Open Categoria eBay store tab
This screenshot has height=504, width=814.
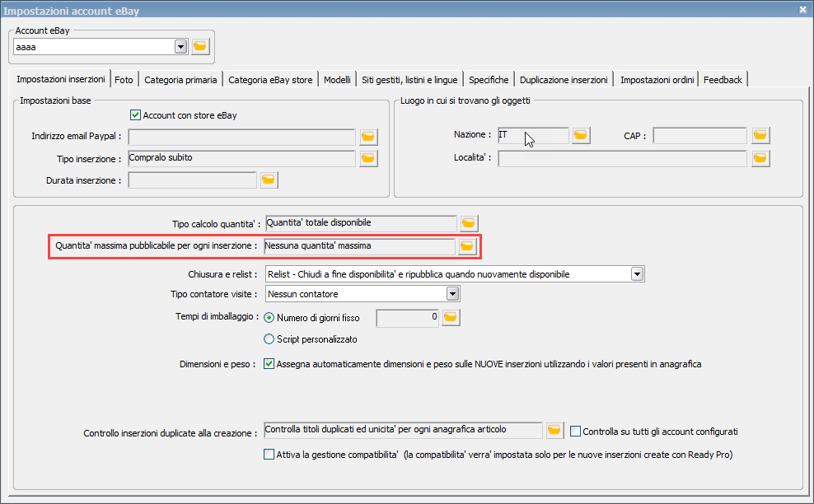tap(270, 79)
